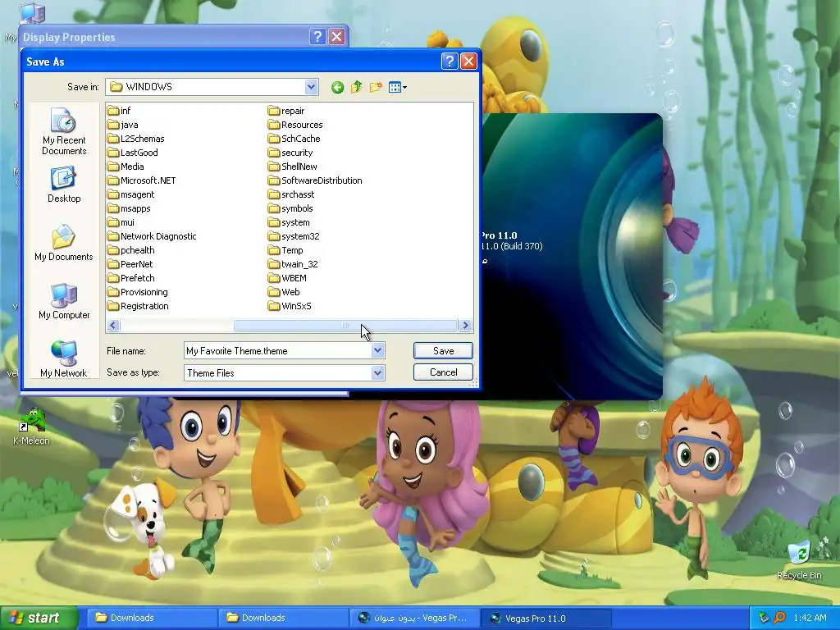Open My Documents from the places bar
The image size is (840, 630).
click(x=64, y=243)
